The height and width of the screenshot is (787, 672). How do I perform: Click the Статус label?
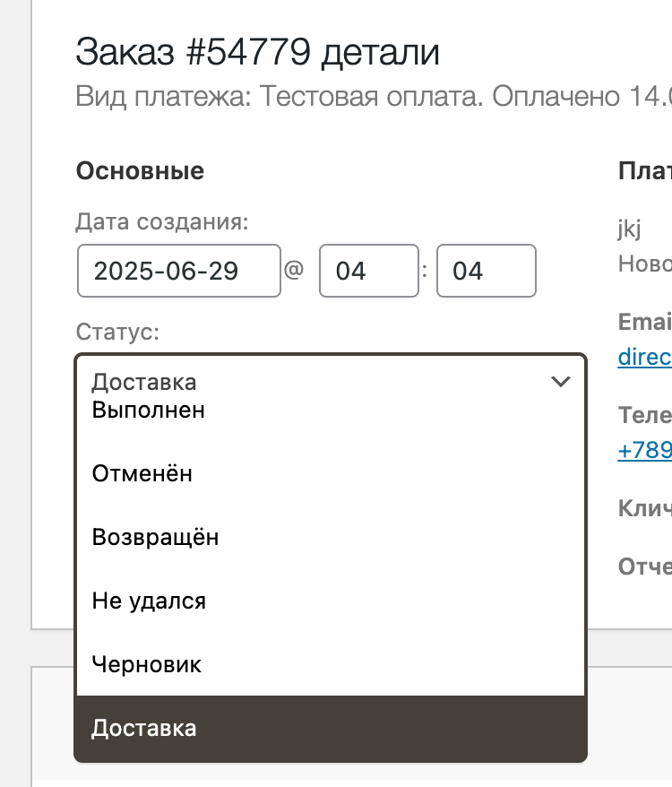coord(117,332)
